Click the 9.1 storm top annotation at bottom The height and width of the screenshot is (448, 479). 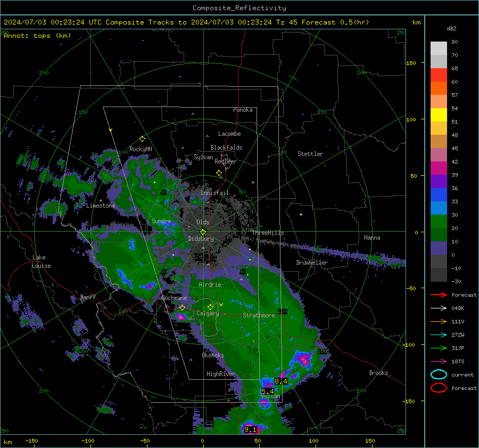(x=250, y=430)
